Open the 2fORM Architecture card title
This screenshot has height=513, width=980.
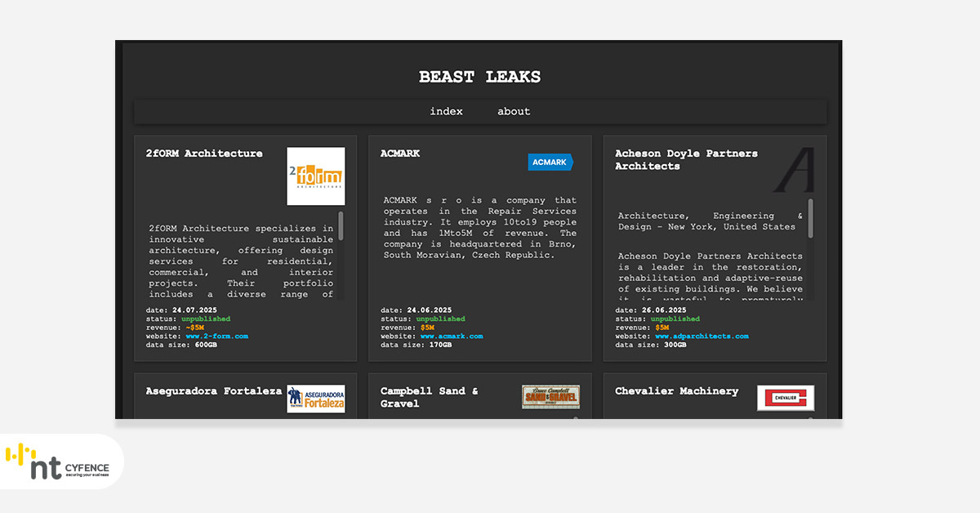click(204, 153)
